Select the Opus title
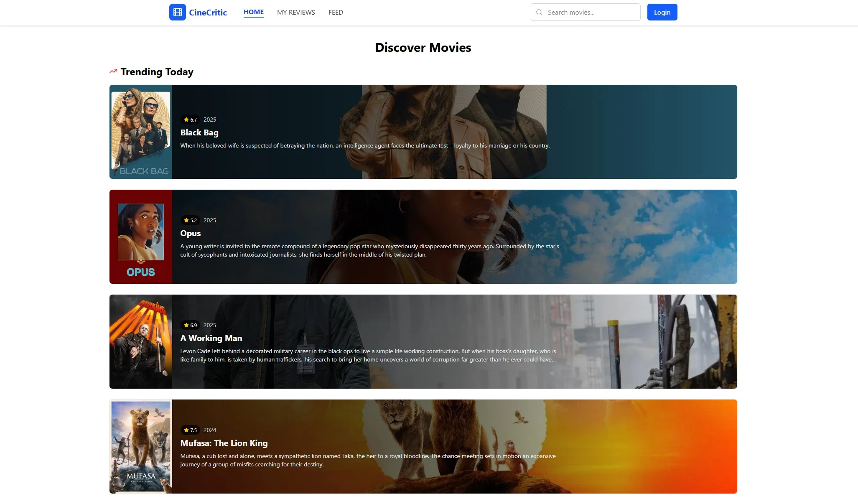The width and height of the screenshot is (858, 504). 191,233
